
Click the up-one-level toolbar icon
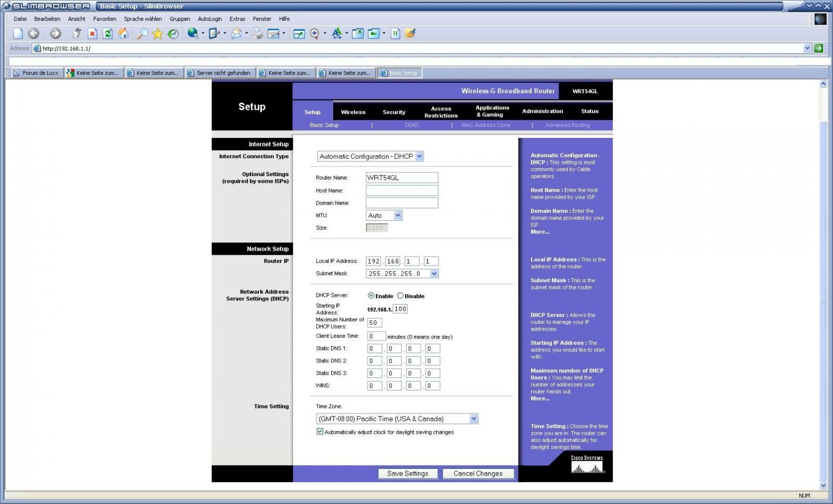tap(77, 33)
